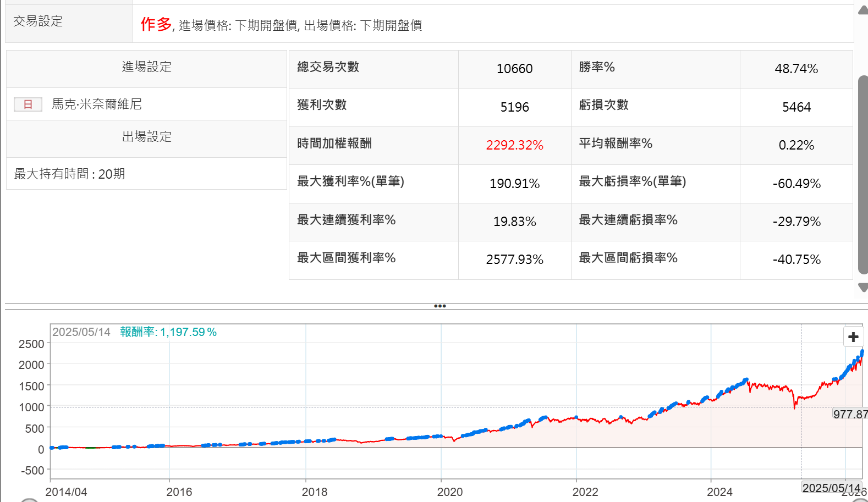Click the 交易設定 row label
Screen dimensions: 868x502
(x=38, y=21)
